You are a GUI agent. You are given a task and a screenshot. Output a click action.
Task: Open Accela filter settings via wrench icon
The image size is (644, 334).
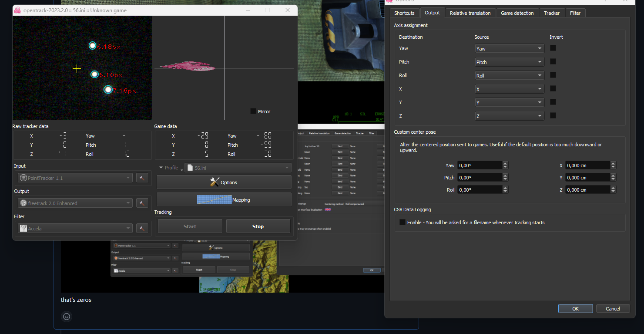tap(142, 228)
